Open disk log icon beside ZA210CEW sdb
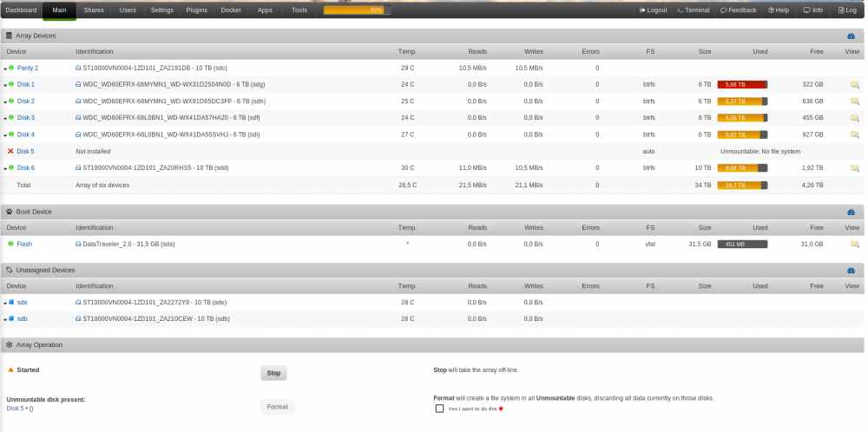This screenshot has height=432, width=868. 78,319
